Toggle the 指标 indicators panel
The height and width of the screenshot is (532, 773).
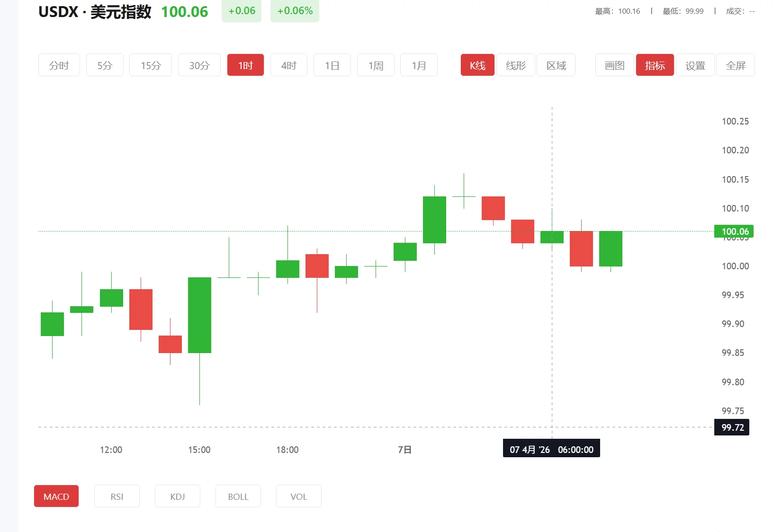point(655,65)
